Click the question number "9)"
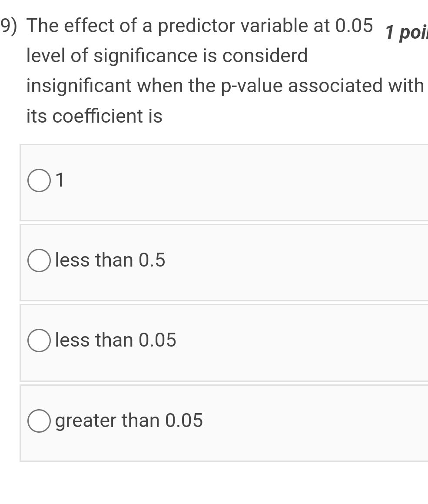This screenshot has height=504, width=428. point(7,25)
